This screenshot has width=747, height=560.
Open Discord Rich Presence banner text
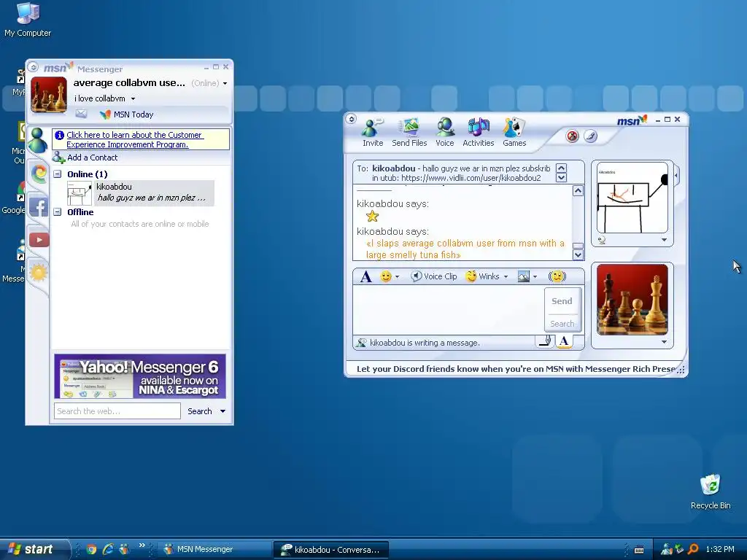coord(516,368)
